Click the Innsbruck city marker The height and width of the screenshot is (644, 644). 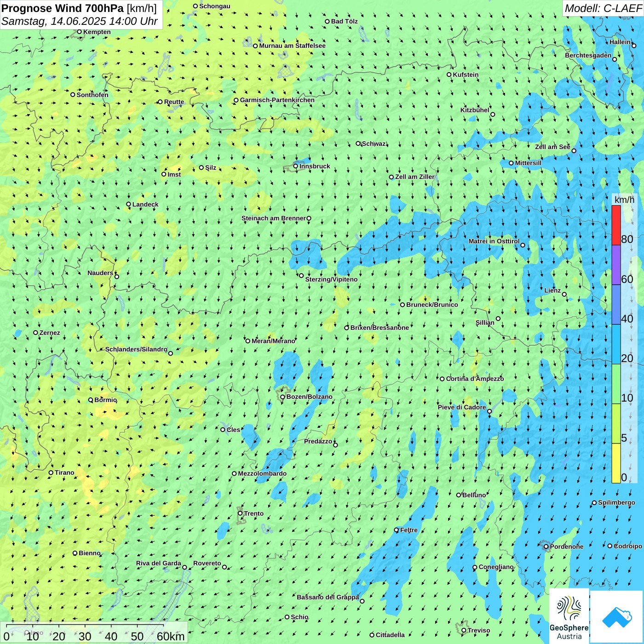point(296,166)
